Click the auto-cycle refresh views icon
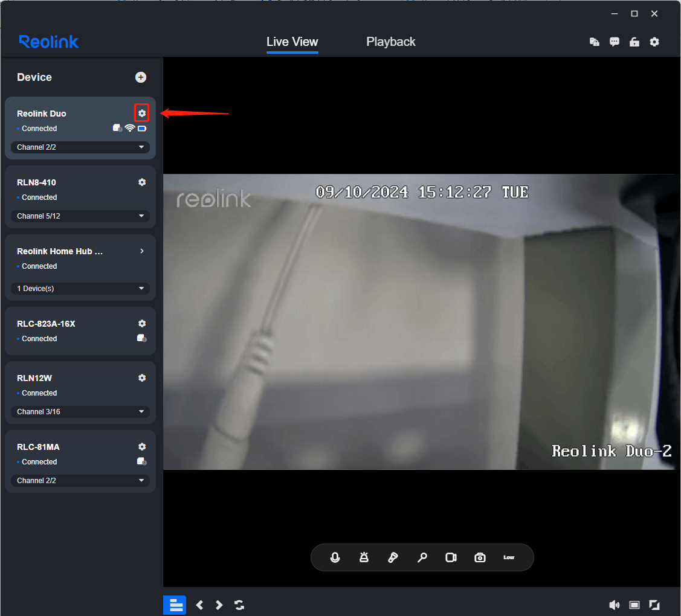Screen dimensions: 681x616 pos(239,605)
